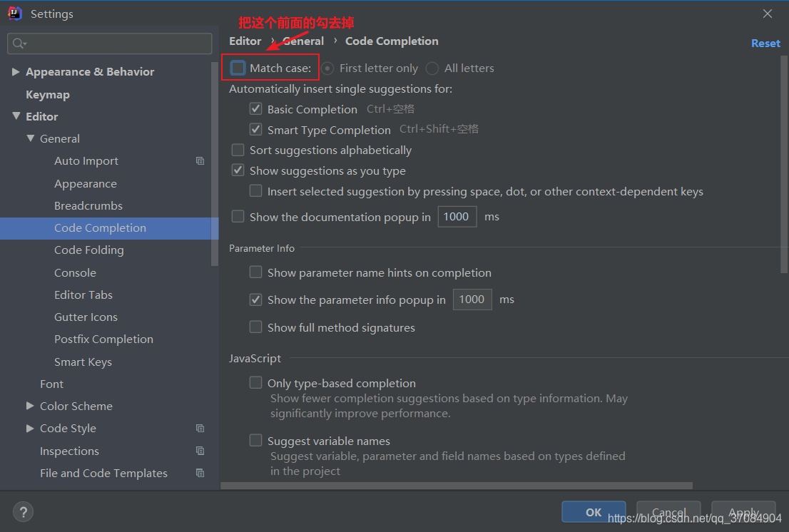Click the Cancel button

(x=668, y=512)
